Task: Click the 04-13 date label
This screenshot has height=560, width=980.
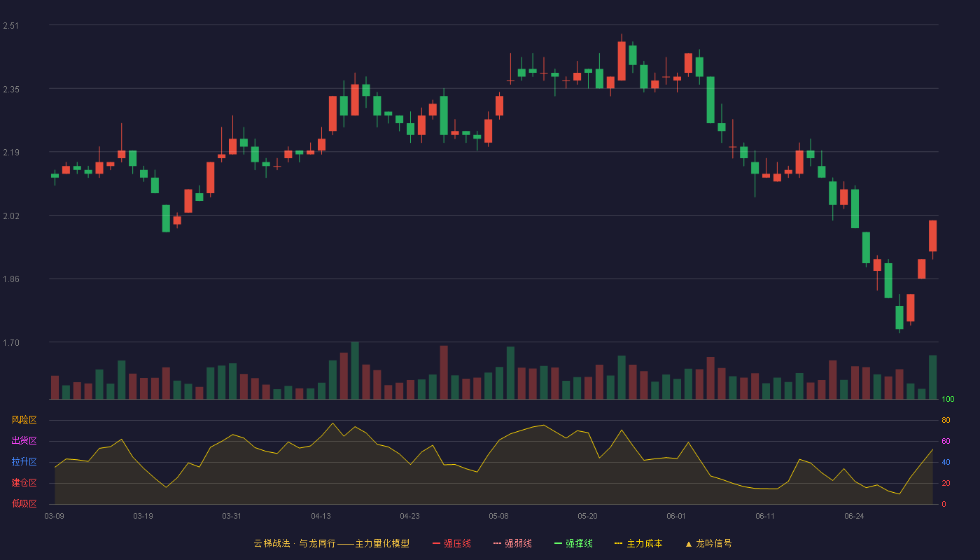Action: pyautogui.click(x=321, y=516)
